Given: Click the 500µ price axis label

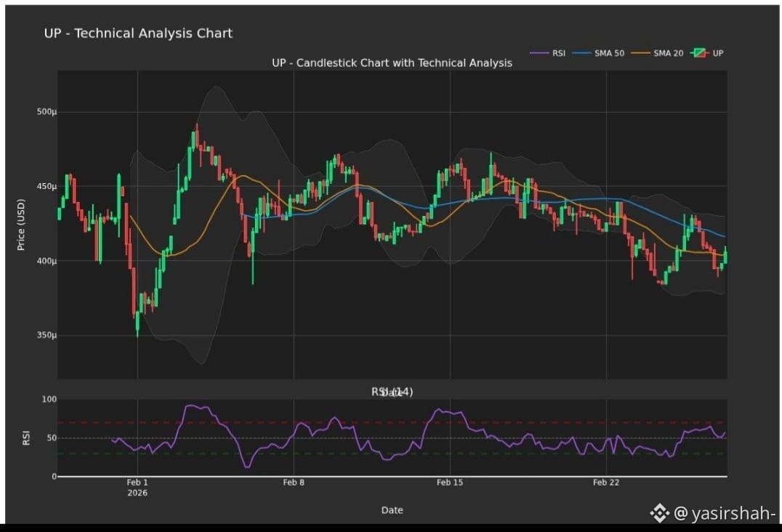Looking at the screenshot, I should tap(47, 112).
